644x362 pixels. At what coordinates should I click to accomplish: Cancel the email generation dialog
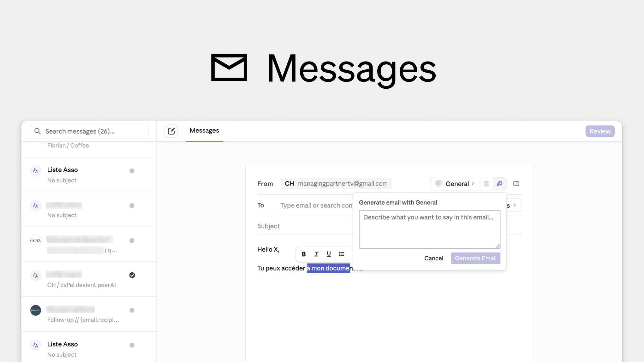tap(433, 258)
